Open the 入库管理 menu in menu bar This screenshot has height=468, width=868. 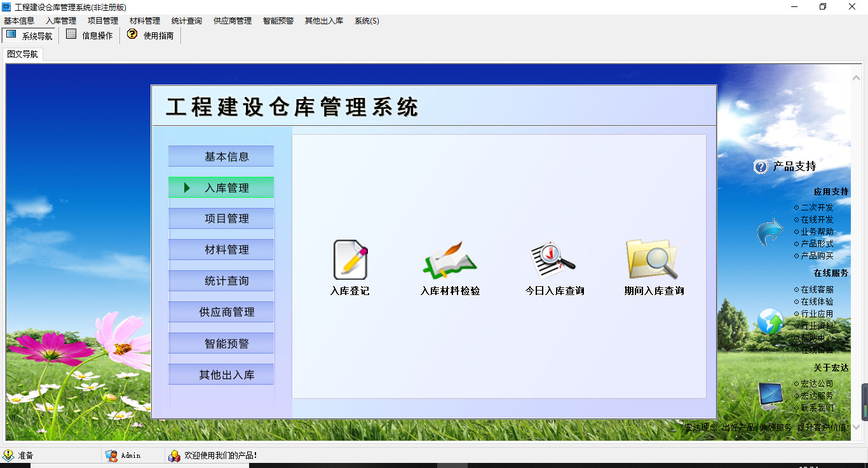tap(61, 21)
